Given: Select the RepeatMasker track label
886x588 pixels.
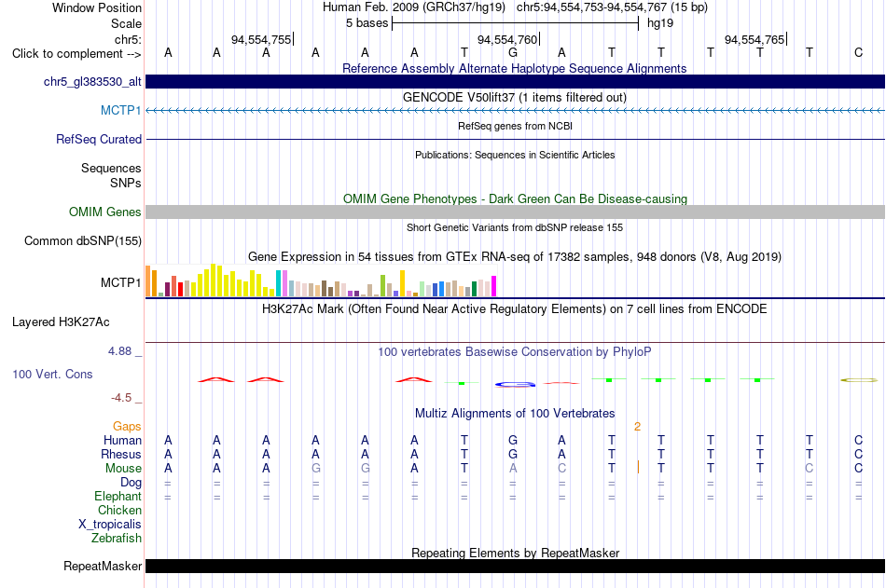Looking at the screenshot, I should click(x=103, y=566).
